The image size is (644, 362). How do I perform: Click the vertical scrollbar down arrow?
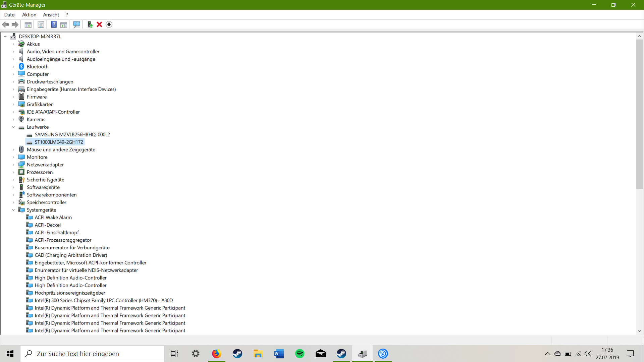click(639, 331)
